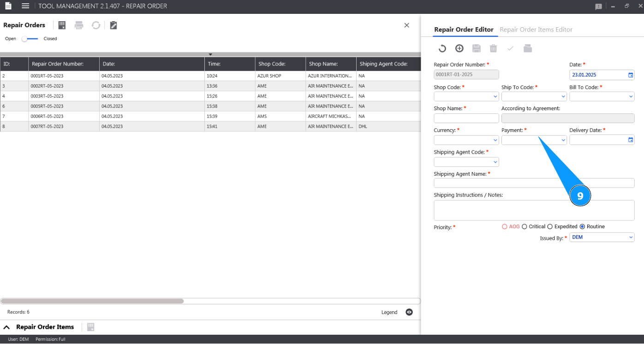Select row with order 0006RT-05-2023

coord(210,116)
